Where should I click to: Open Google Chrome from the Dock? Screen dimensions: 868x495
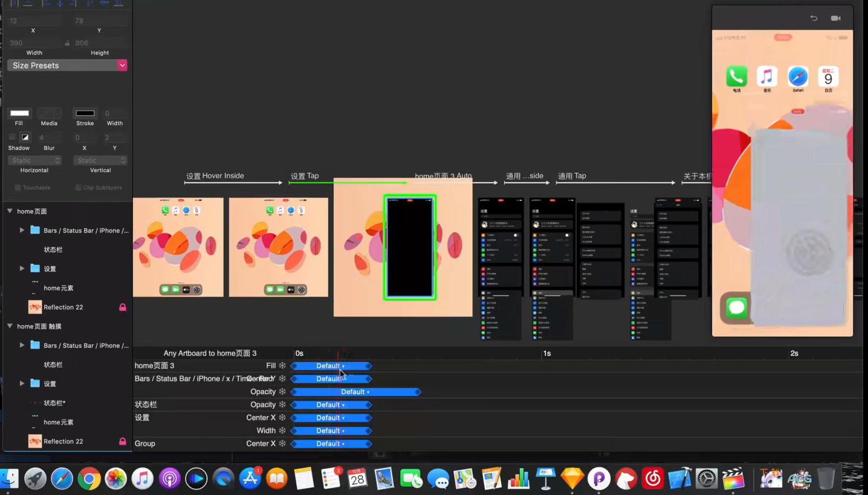[89, 478]
